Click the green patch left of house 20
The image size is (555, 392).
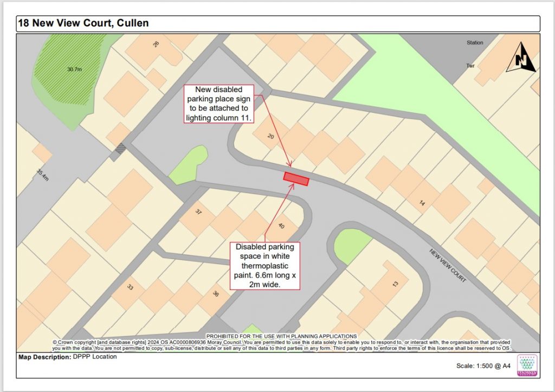point(189,165)
